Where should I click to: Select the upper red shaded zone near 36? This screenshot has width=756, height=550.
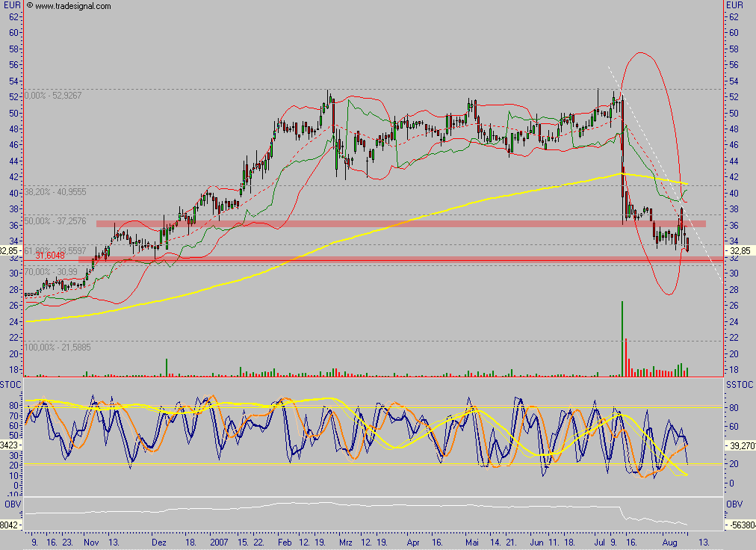coord(400,224)
